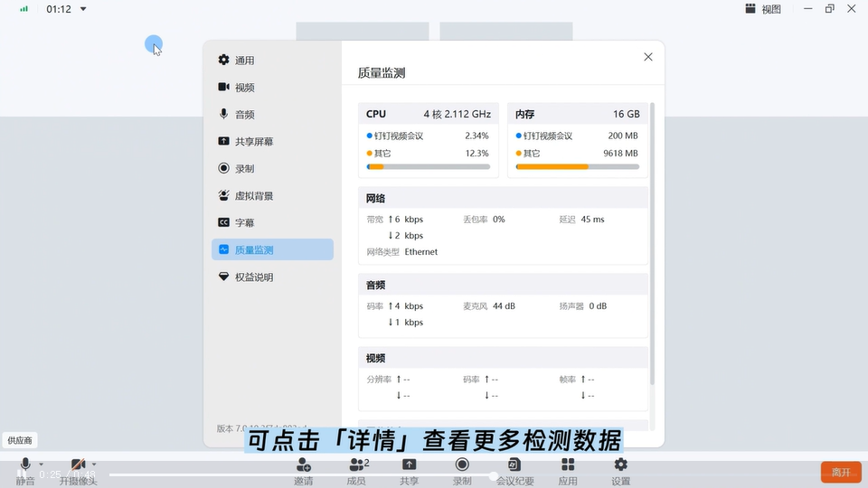Click the icon beside 虚拟背景

(223, 195)
